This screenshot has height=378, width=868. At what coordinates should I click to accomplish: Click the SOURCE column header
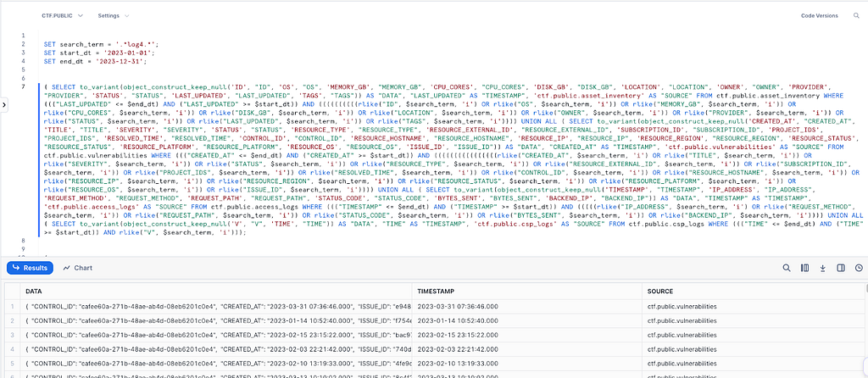(752, 291)
